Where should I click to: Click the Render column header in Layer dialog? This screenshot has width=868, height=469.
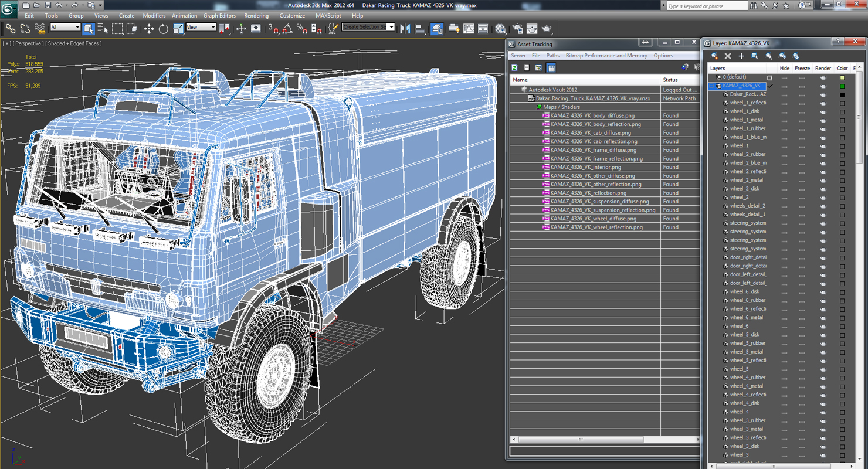[823, 69]
